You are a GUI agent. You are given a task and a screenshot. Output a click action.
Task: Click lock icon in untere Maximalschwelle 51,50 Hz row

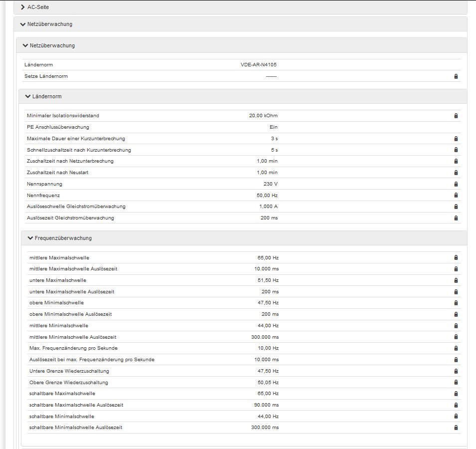(456, 280)
